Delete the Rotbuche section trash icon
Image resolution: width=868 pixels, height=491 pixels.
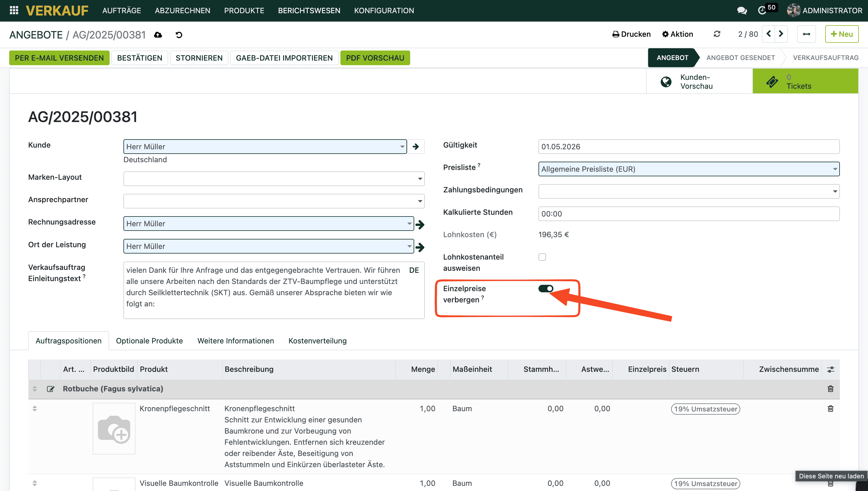[x=830, y=388]
